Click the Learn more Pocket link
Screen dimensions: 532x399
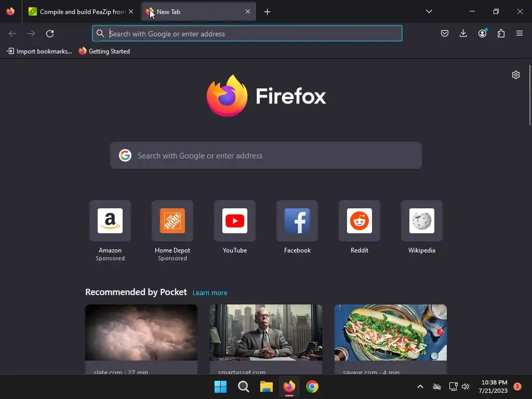tap(210, 293)
